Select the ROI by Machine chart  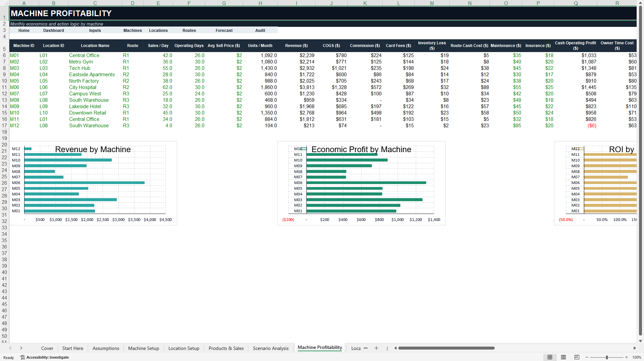click(595, 183)
